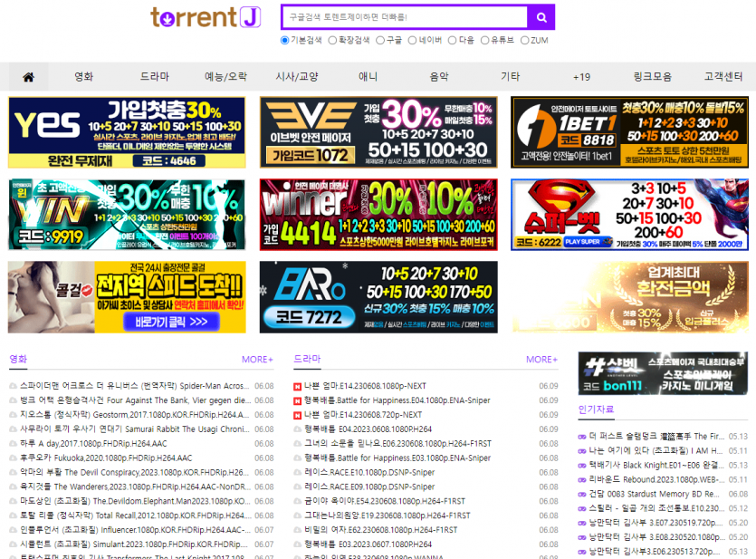This screenshot has height=559, width=756.
Task: Open the 영화 menu
Action: 84,77
